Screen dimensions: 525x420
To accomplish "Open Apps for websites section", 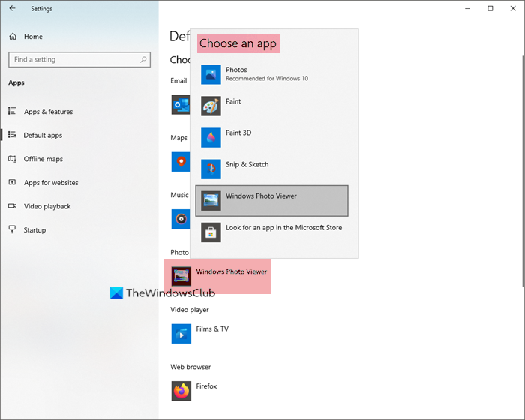I will click(x=51, y=183).
